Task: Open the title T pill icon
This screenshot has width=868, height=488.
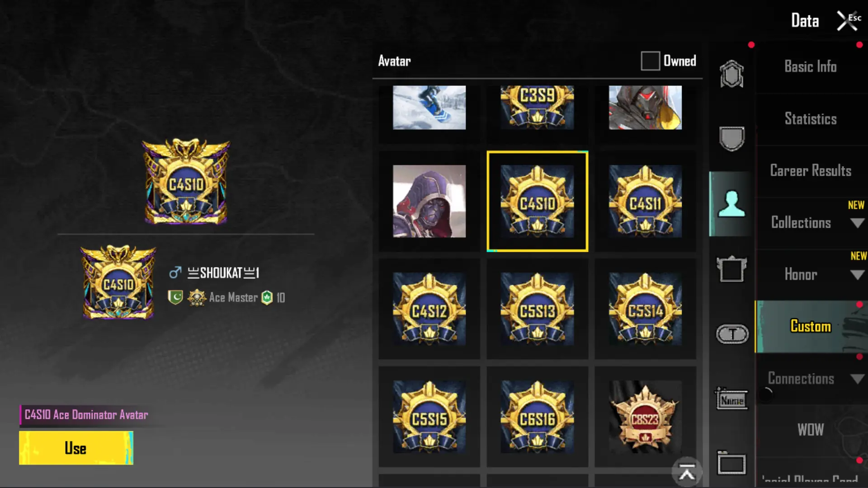Action: pyautogui.click(x=732, y=334)
